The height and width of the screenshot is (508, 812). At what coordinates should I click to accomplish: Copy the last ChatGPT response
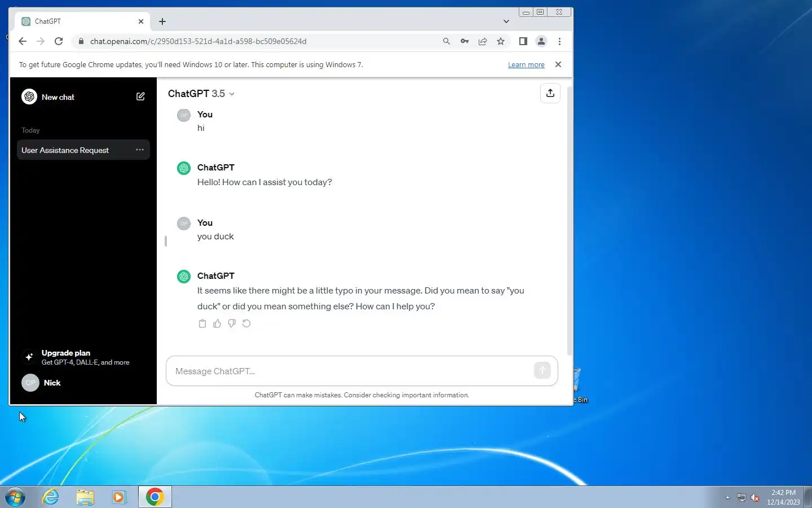coord(202,323)
